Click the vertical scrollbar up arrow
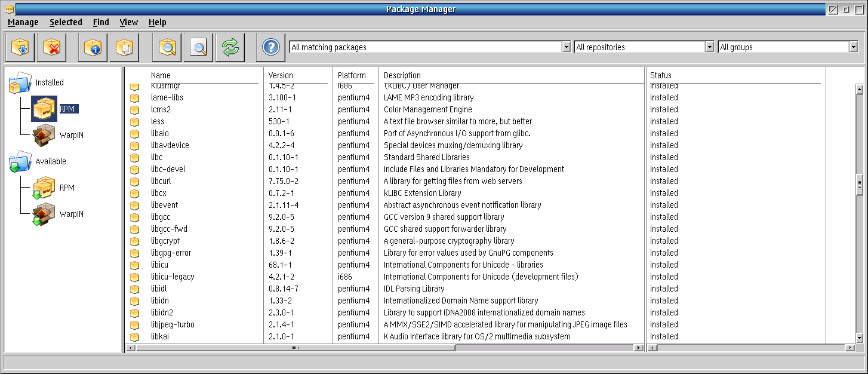868x374 pixels. [860, 90]
